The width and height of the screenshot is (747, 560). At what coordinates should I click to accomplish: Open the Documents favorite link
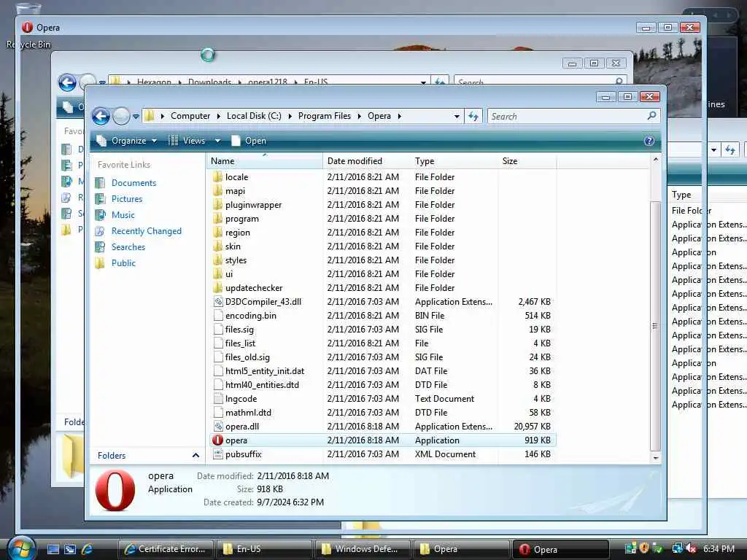[134, 183]
